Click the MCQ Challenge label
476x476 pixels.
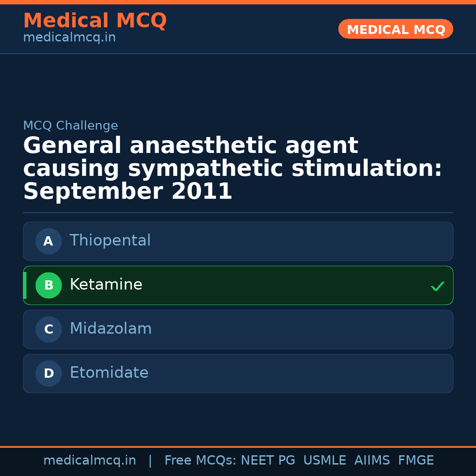click(71, 126)
